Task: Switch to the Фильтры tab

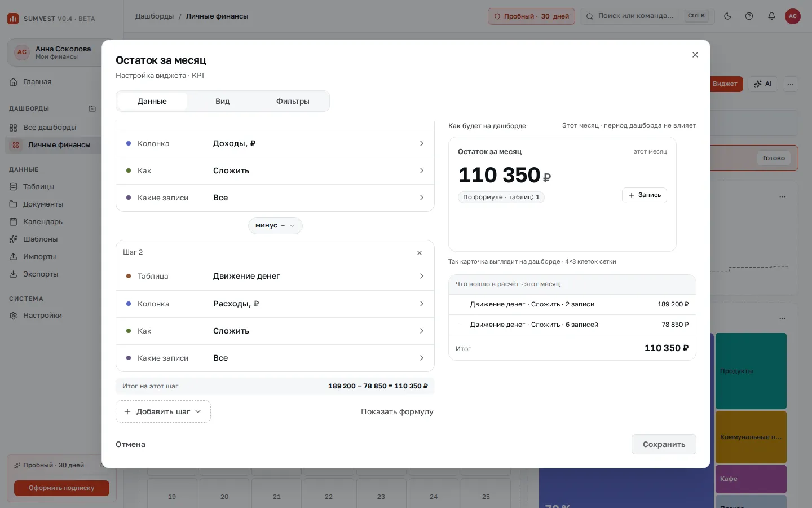Action: pos(293,101)
